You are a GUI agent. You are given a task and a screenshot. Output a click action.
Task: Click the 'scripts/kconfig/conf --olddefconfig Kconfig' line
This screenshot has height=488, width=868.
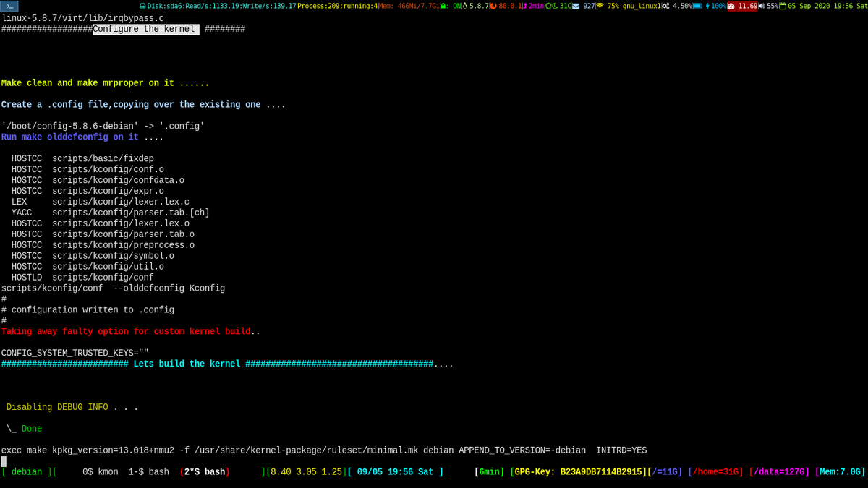[x=113, y=288]
